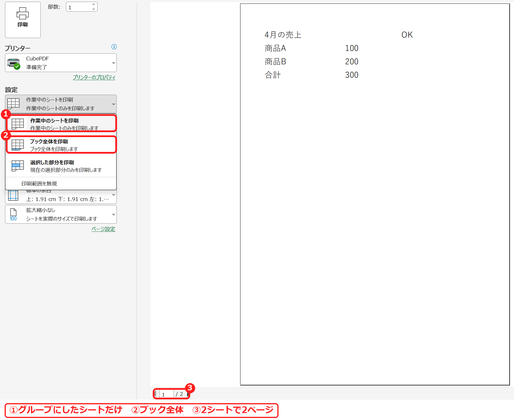This screenshot has width=514, height=420.
Task: Collapse the 作業中のシートを印刷 settings dropdown
Action: tap(61, 104)
